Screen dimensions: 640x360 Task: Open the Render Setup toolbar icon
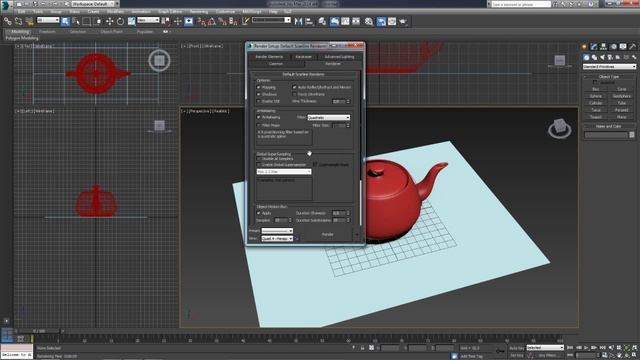[381, 21]
